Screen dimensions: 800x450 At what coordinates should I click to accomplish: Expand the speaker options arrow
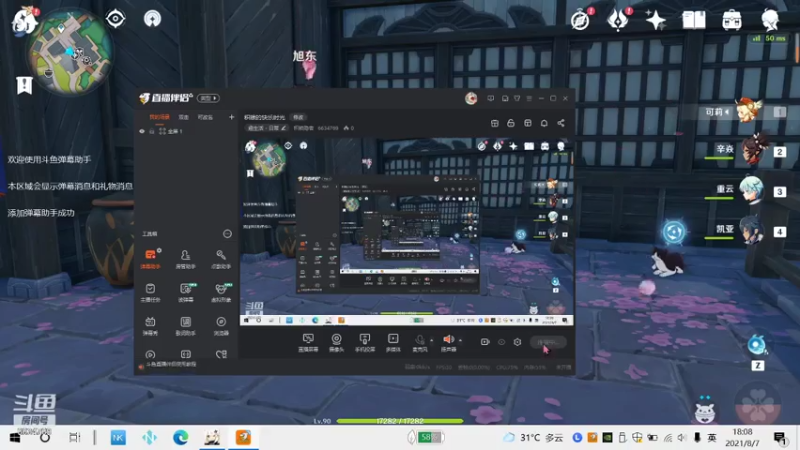(x=460, y=340)
